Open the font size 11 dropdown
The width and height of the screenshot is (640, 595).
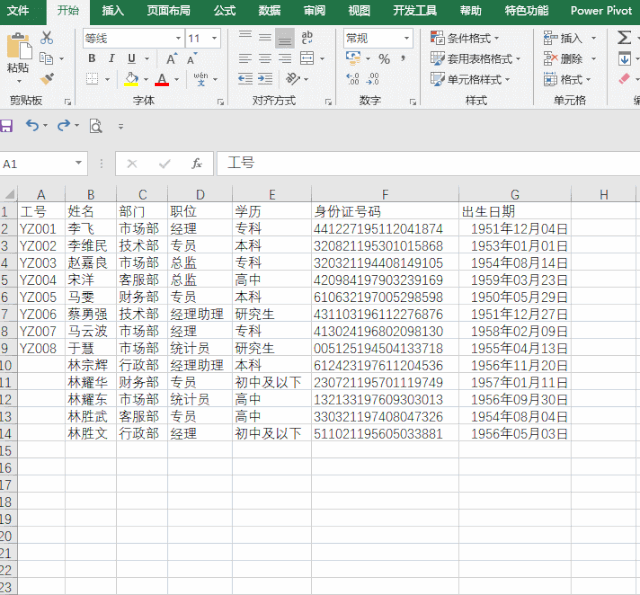[214, 38]
